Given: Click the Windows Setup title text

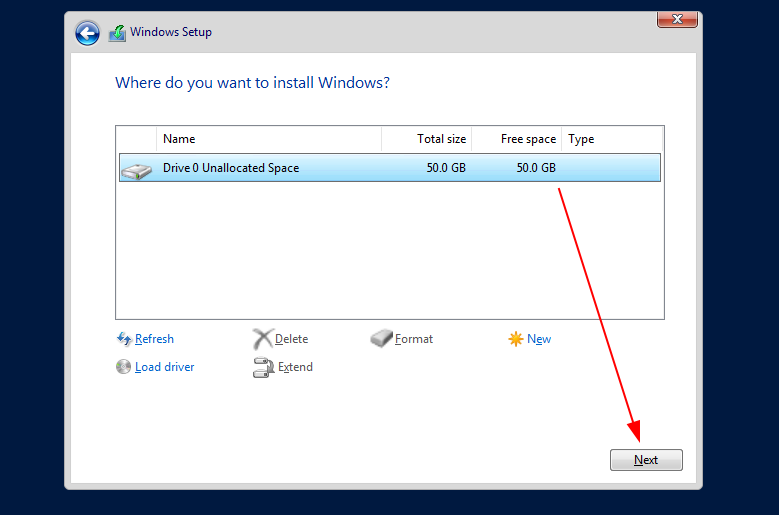Looking at the screenshot, I should click(171, 32).
